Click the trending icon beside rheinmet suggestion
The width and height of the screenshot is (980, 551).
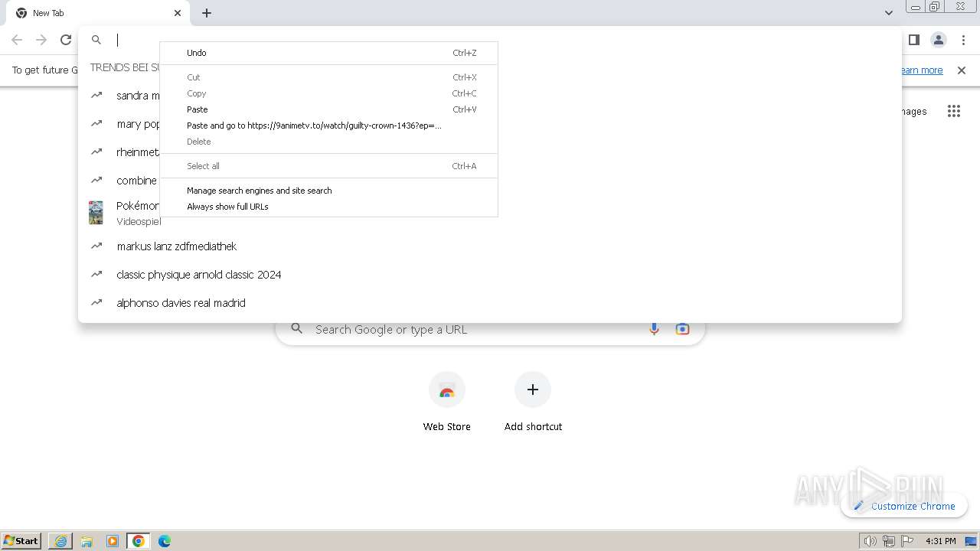click(x=96, y=152)
